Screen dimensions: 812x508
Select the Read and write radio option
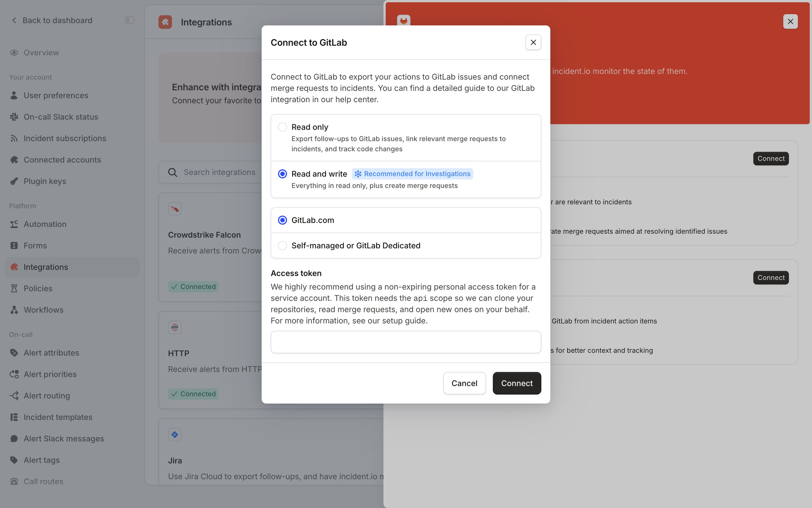[283, 174]
